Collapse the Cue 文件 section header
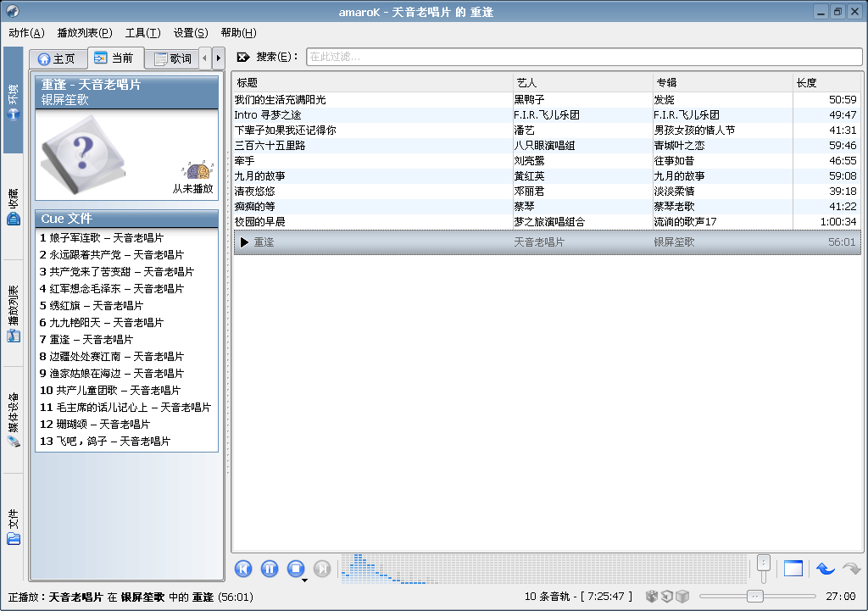Image resolution: width=868 pixels, height=611 pixels. 127,219
